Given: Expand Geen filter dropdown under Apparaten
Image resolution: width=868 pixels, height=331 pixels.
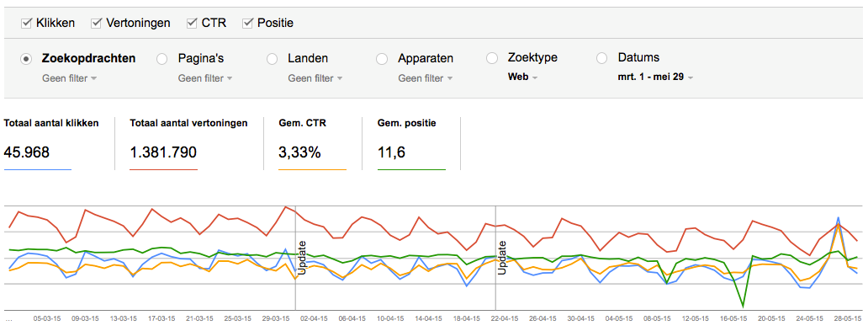Looking at the screenshot, I should 425,78.
